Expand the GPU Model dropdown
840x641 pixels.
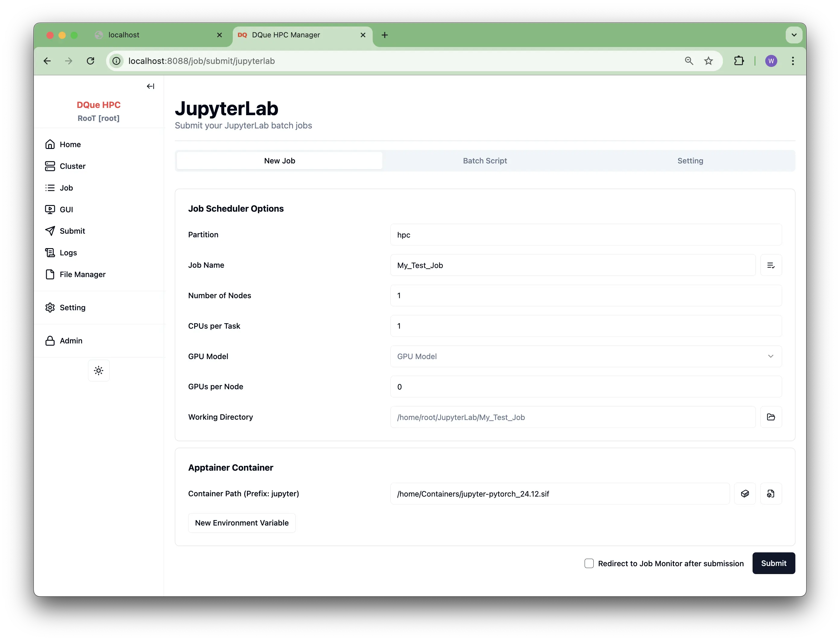coord(586,356)
